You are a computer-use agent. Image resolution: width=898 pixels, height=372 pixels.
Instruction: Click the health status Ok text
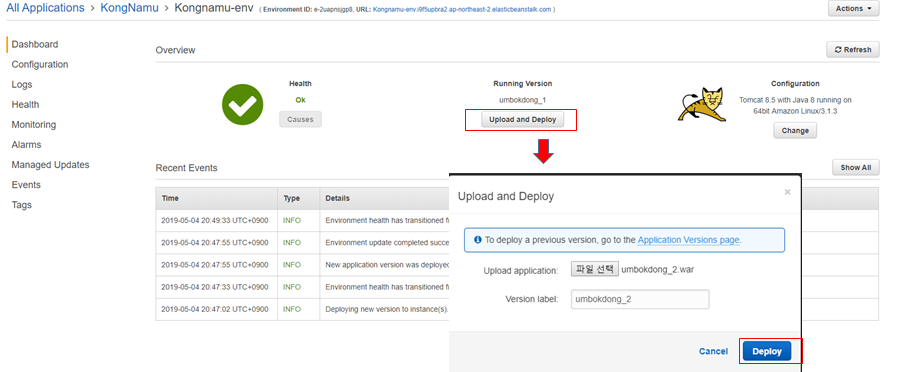[x=300, y=100]
